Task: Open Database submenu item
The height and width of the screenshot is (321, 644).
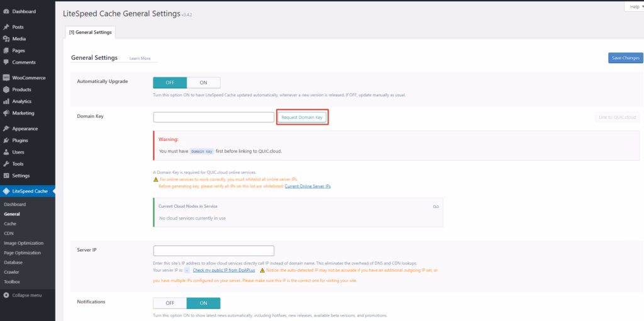Action: tap(13, 262)
